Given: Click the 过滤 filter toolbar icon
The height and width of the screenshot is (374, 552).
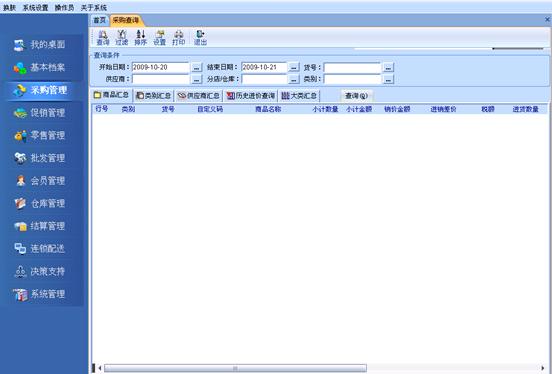Looking at the screenshot, I should 122,38.
